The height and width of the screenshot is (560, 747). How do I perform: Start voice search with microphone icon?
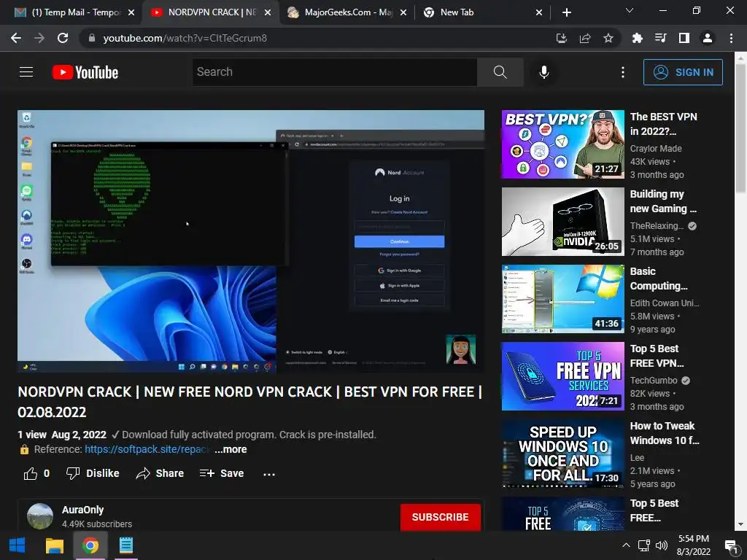point(543,72)
